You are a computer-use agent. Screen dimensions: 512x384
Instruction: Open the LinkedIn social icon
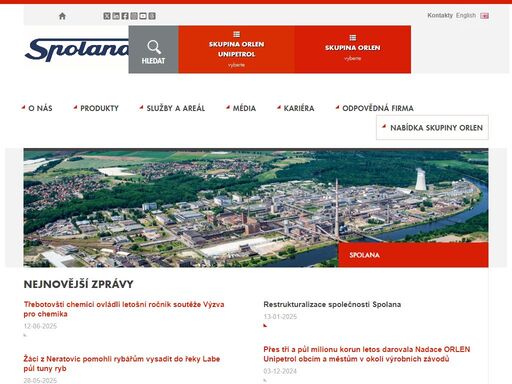(x=116, y=16)
